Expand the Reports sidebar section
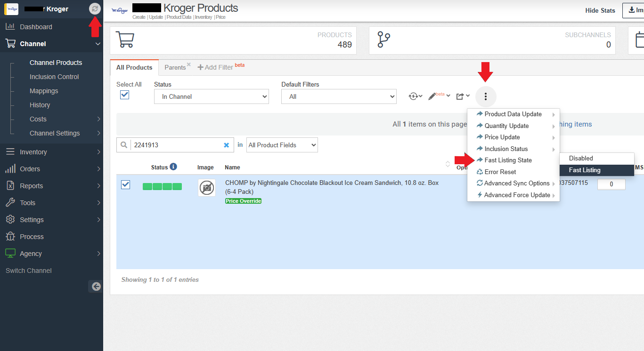Viewport: 644px width, 351px height. coord(98,186)
